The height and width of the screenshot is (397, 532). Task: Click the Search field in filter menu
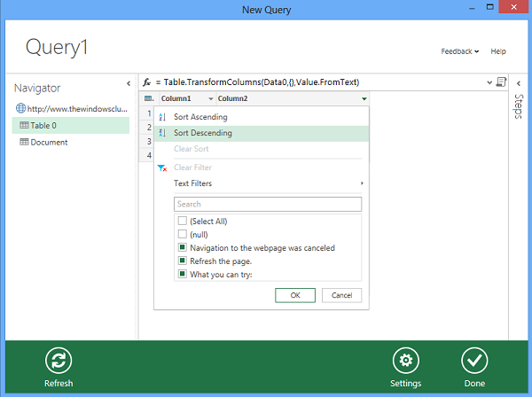tap(268, 204)
